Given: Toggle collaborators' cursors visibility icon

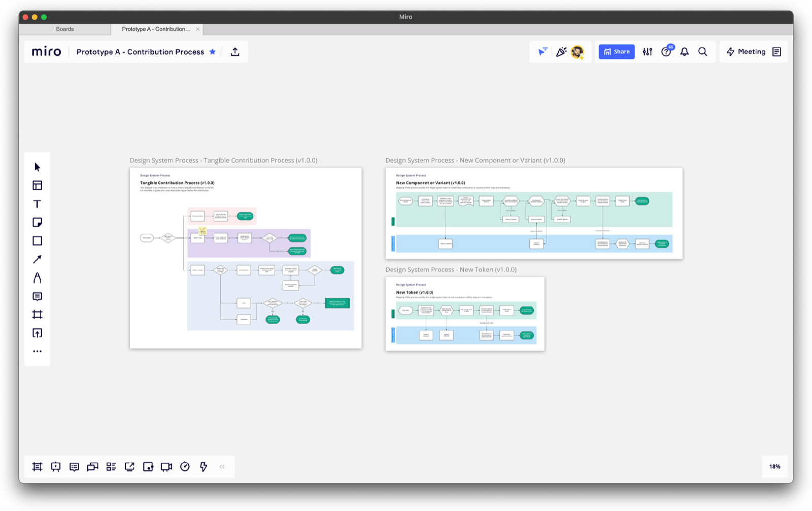Looking at the screenshot, I should click(543, 51).
